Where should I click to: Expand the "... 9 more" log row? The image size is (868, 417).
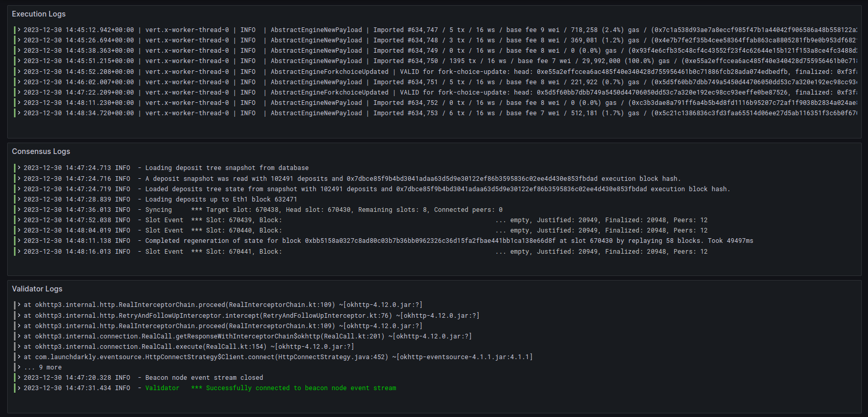click(x=19, y=367)
